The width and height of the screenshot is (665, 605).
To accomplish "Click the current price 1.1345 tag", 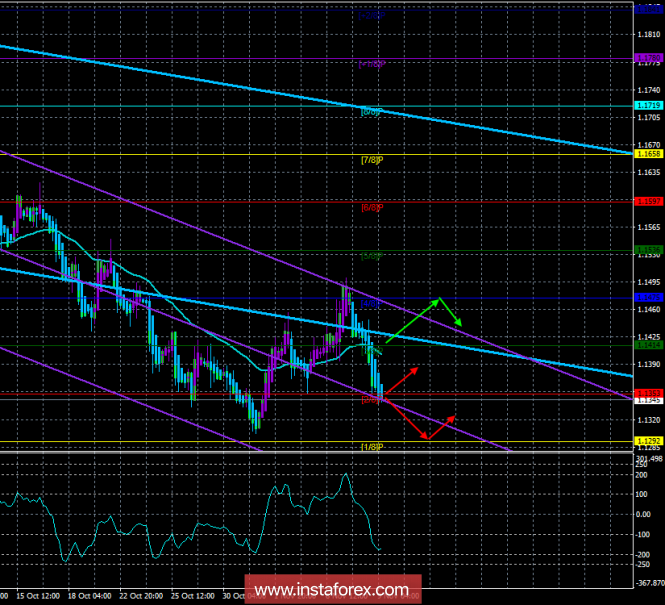I will point(647,400).
